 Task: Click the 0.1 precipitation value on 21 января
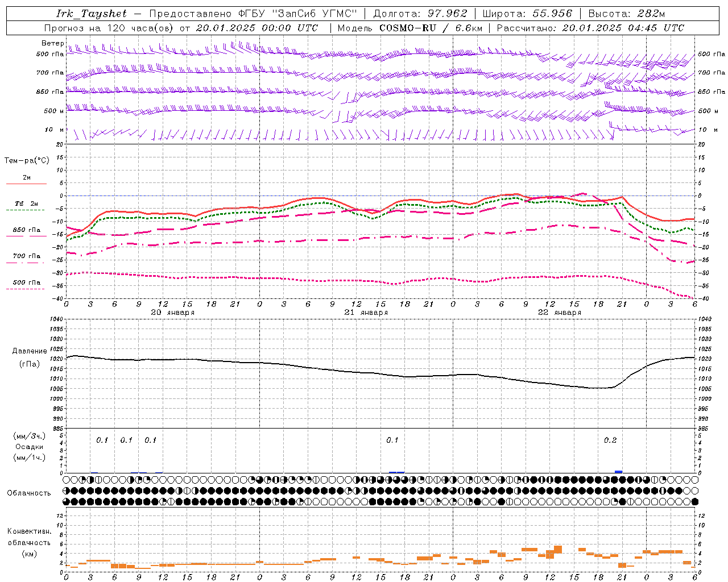(392, 440)
